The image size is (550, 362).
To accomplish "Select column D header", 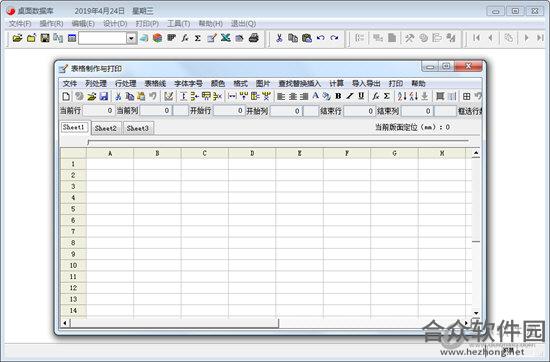I will click(252, 153).
